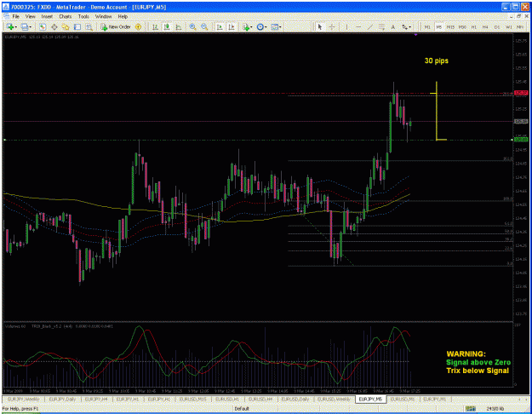The height and width of the screenshot is (414, 532).
Task: Expand the Periods clock dropdown
Action: tap(266, 27)
